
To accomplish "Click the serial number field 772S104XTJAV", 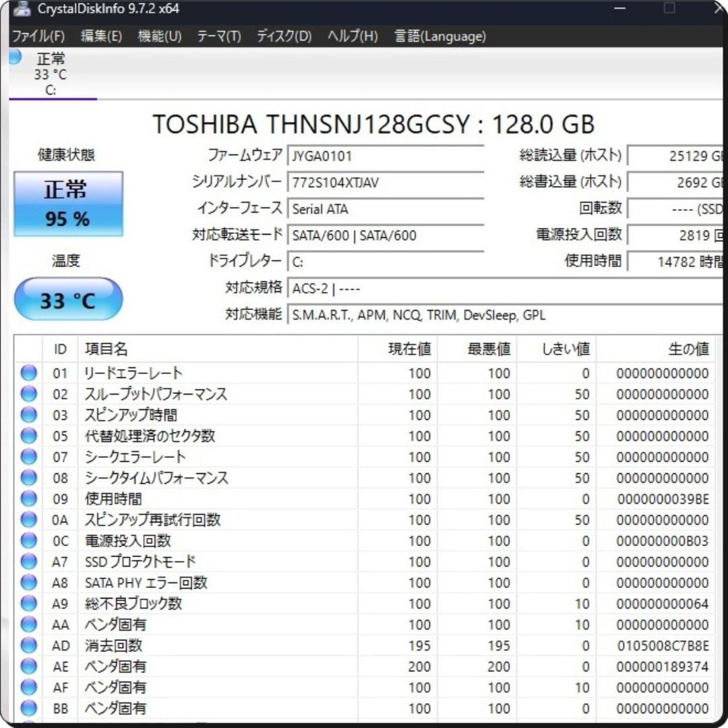I will coord(386,182).
